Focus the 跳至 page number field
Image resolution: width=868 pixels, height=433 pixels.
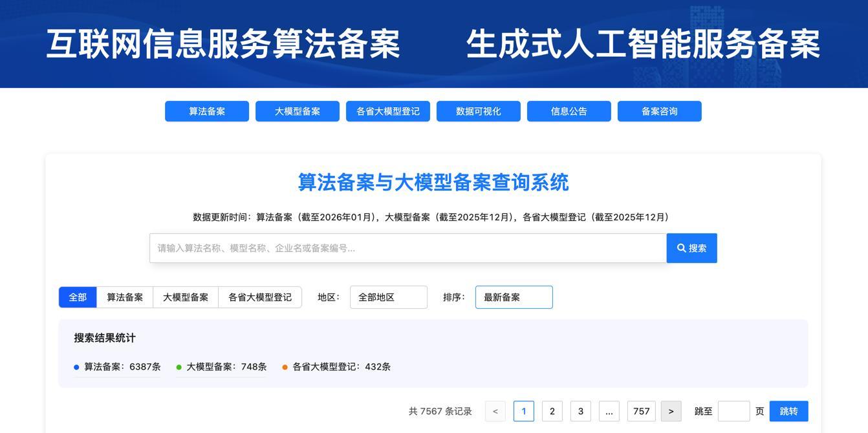(x=734, y=411)
